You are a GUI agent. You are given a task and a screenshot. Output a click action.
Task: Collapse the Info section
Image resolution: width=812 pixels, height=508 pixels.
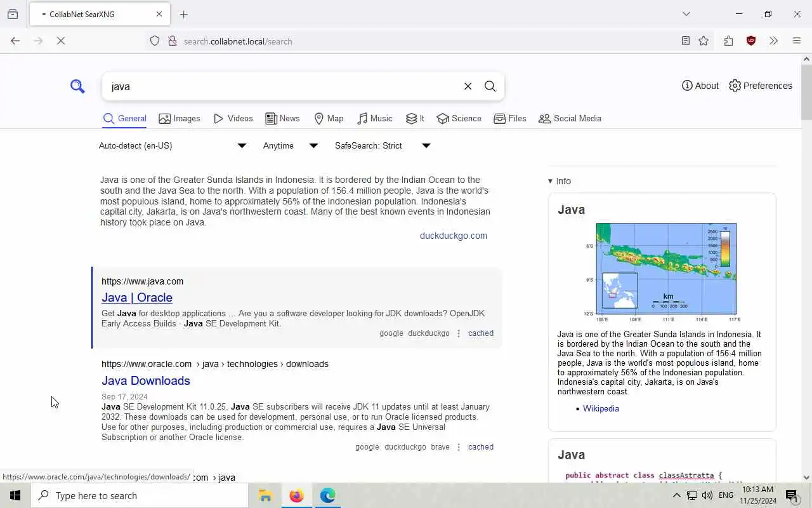[560, 181]
